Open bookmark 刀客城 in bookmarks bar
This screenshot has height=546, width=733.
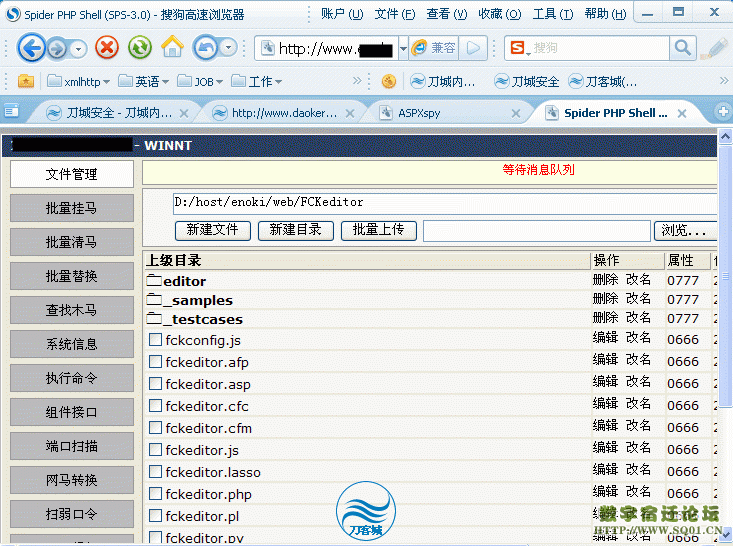pyautogui.click(x=603, y=82)
